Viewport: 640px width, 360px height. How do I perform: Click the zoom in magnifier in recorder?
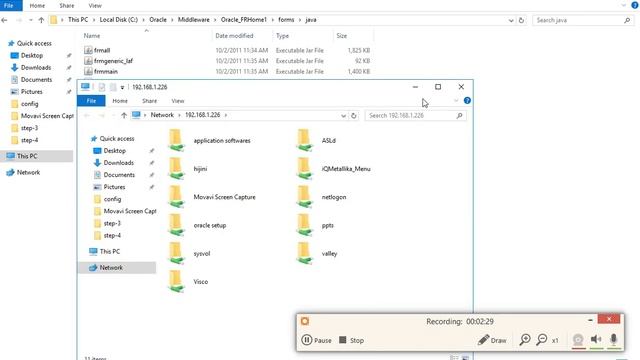525,340
